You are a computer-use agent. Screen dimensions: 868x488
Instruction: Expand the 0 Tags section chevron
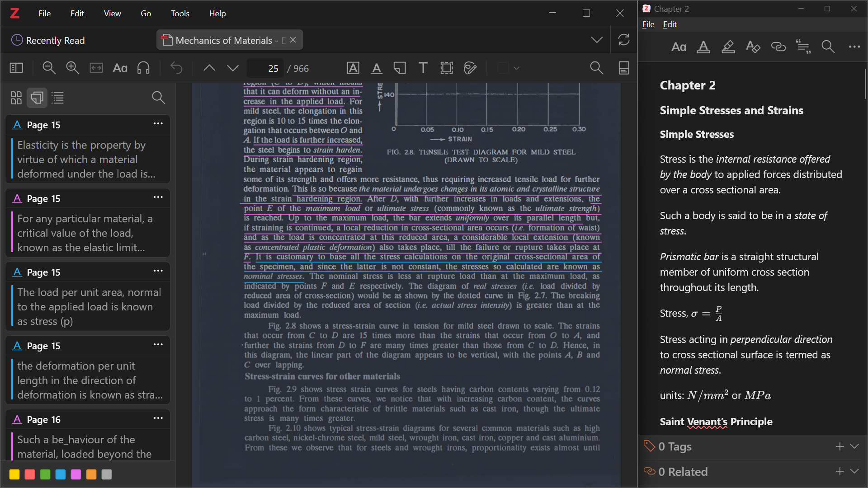[x=854, y=446]
